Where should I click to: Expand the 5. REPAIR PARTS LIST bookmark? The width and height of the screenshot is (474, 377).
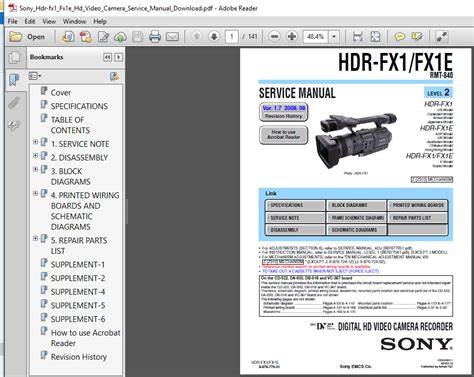35,238
